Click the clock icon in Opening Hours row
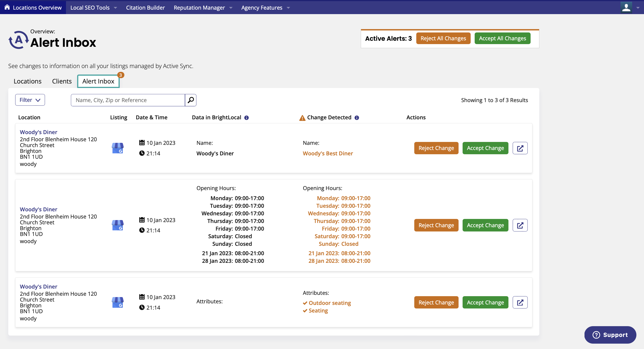 [142, 230]
